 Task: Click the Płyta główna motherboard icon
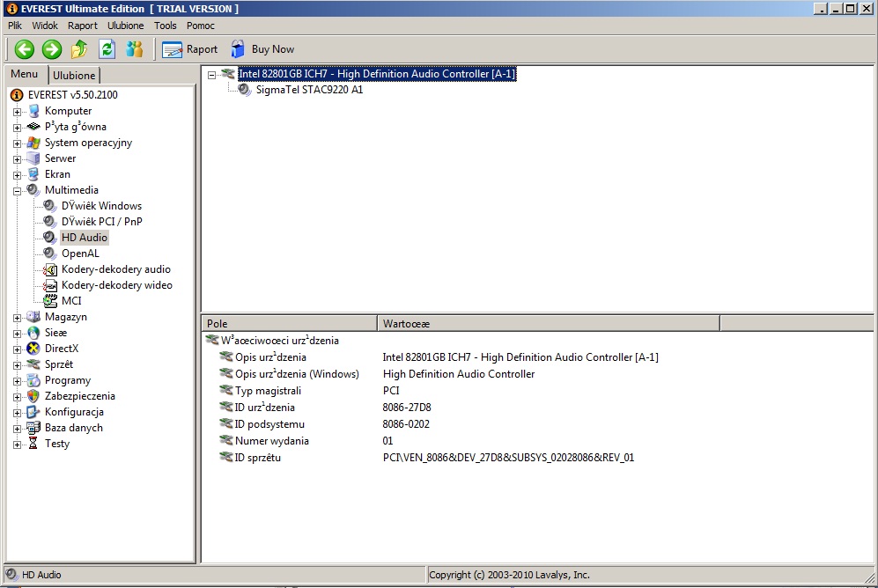tap(33, 127)
